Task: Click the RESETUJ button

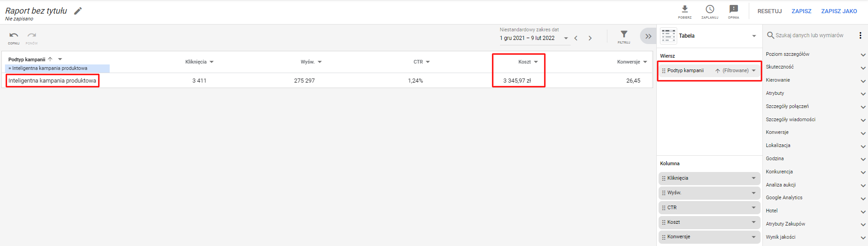Action: [770, 11]
